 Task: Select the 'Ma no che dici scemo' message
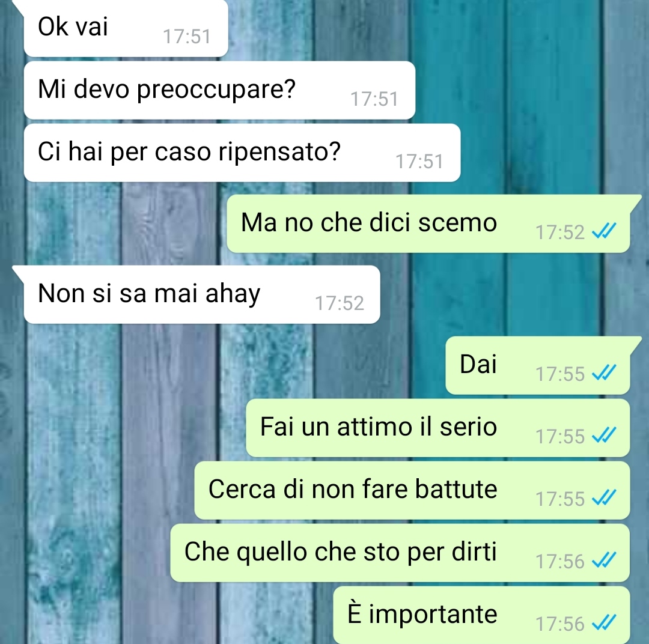tap(428, 224)
